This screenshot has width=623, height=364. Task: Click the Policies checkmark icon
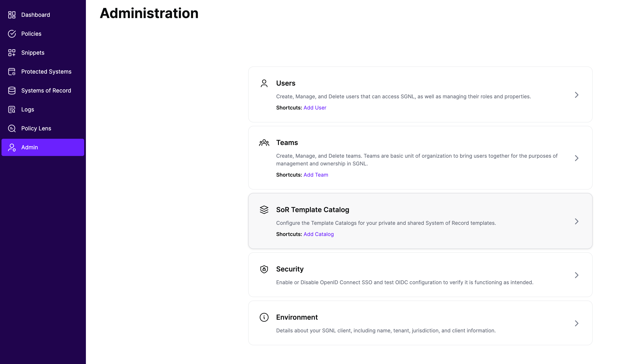(x=12, y=34)
